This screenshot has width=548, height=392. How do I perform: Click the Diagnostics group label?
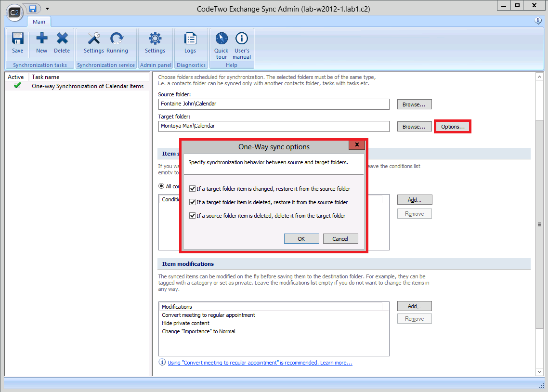[x=191, y=65]
